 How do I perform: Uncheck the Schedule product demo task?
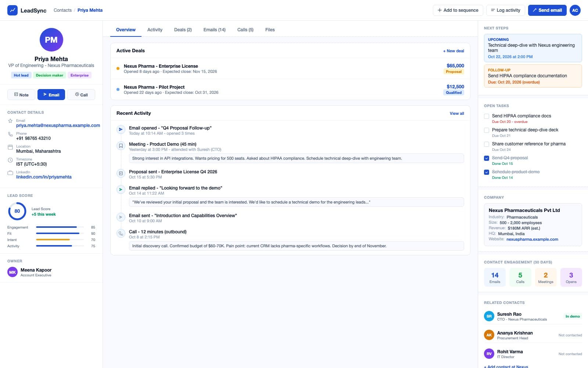(487, 172)
